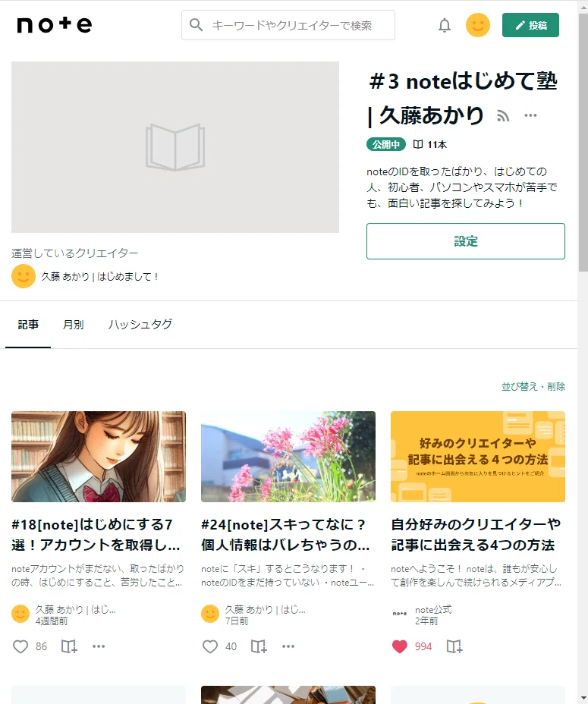Click the search magnifier icon

click(x=196, y=25)
